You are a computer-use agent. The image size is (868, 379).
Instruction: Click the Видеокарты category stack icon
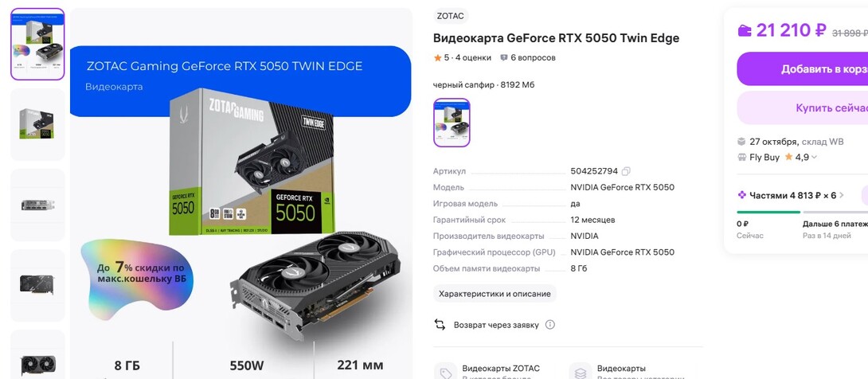581,373
